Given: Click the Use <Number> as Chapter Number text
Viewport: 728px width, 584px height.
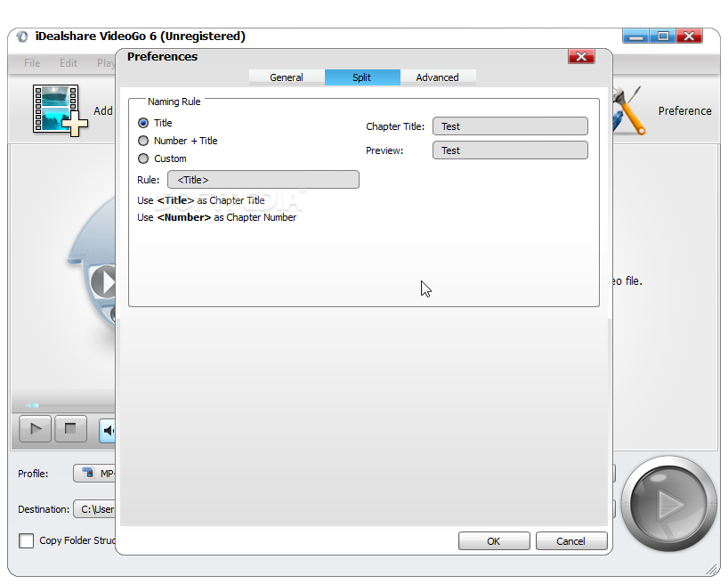Looking at the screenshot, I should [217, 217].
